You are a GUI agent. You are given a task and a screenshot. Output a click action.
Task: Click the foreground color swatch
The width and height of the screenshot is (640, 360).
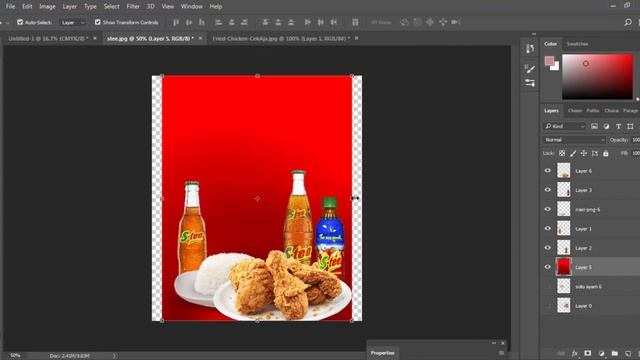pos(549,61)
